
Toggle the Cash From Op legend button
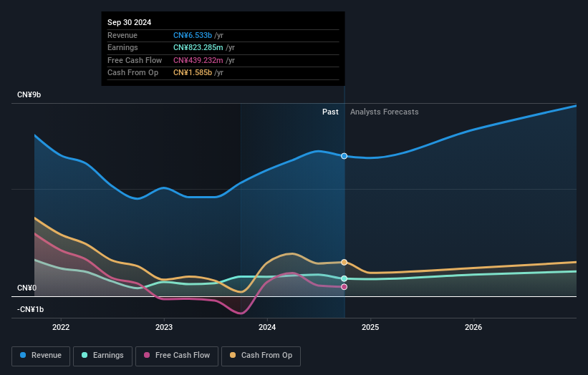coord(261,356)
